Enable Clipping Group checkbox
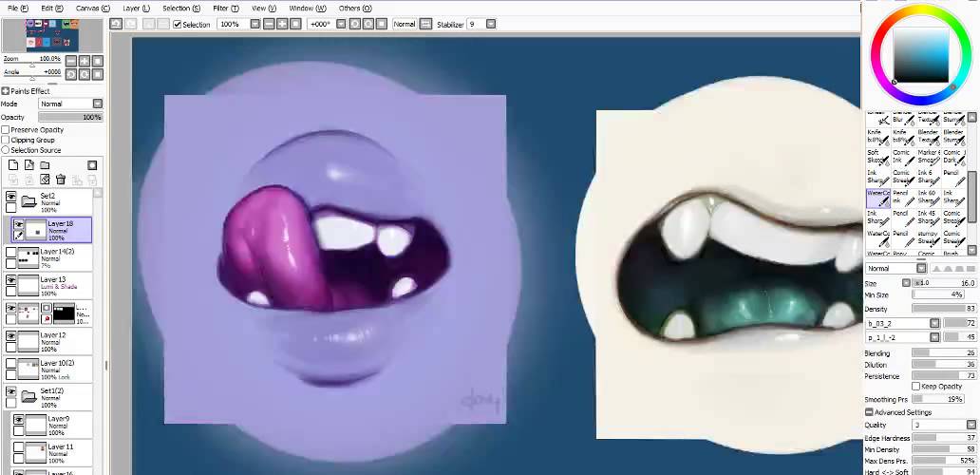Image resolution: width=980 pixels, height=475 pixels. tap(6, 140)
